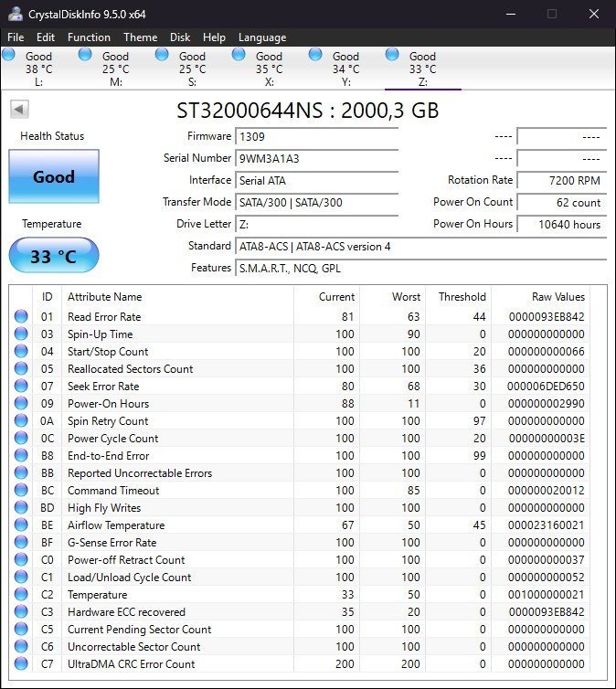Viewport: 616px width, 689px height.
Task: Click the previous disk arrow button
Action: (x=19, y=110)
